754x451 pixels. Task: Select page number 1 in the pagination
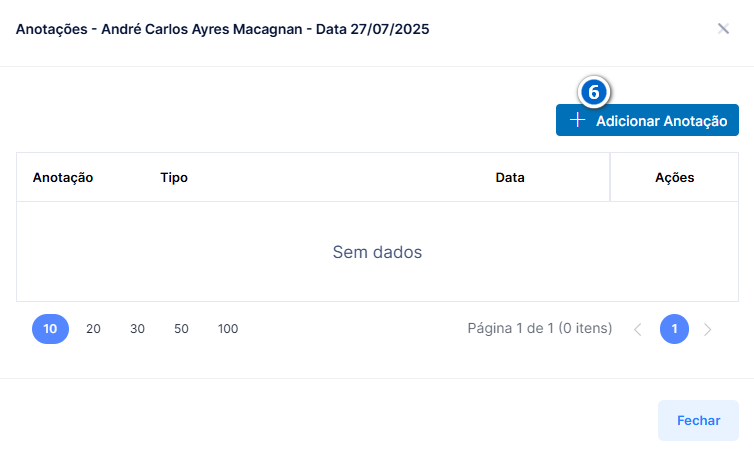coord(674,329)
